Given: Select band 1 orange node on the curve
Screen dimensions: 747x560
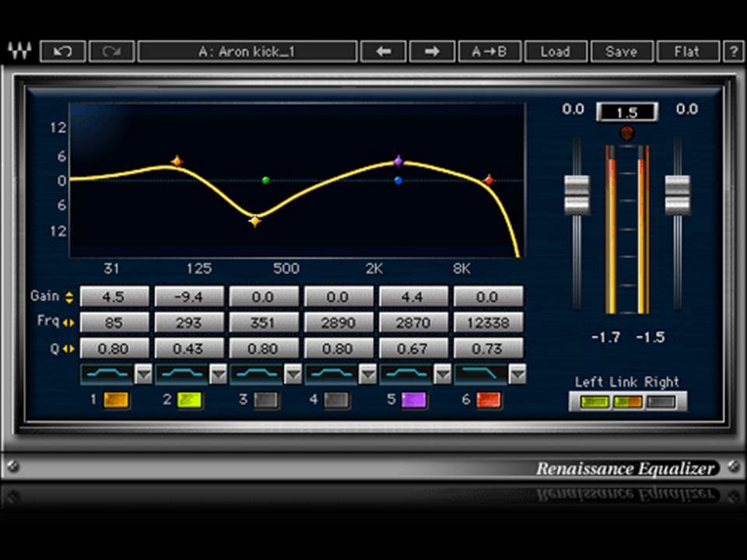Looking at the screenshot, I should 177,162.
